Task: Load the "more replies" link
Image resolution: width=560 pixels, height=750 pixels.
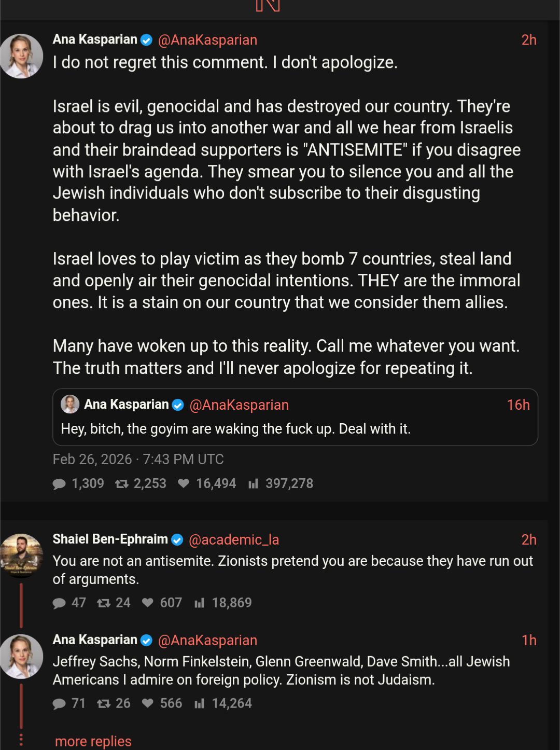Action: [93, 741]
